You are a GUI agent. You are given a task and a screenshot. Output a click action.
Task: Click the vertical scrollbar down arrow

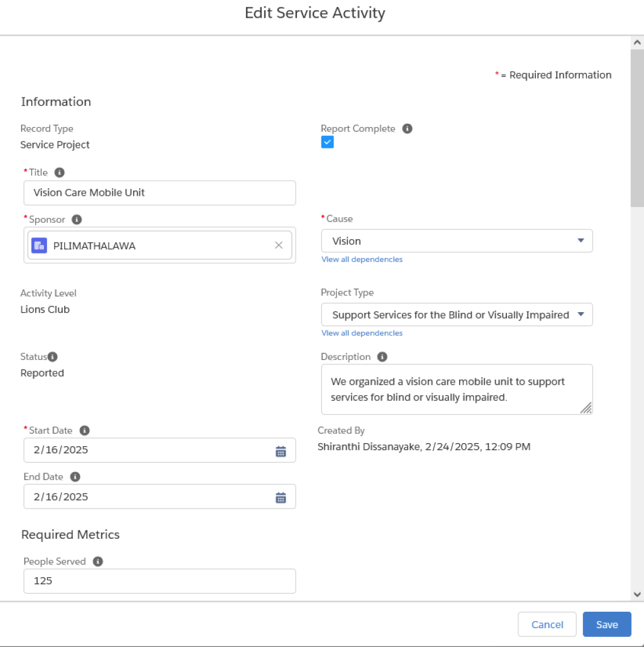pos(637,595)
